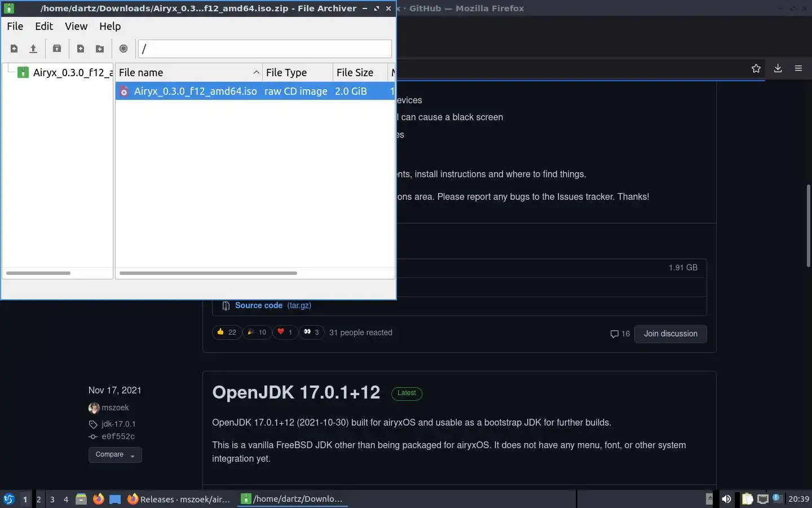Image resolution: width=812 pixels, height=508 pixels.
Task: Open the File menu
Action: point(15,26)
